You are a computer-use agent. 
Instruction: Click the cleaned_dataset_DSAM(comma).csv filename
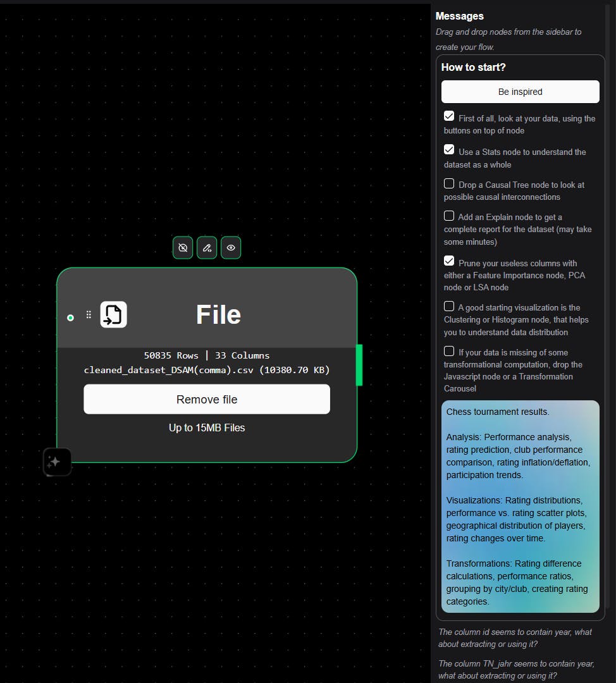tap(169, 370)
